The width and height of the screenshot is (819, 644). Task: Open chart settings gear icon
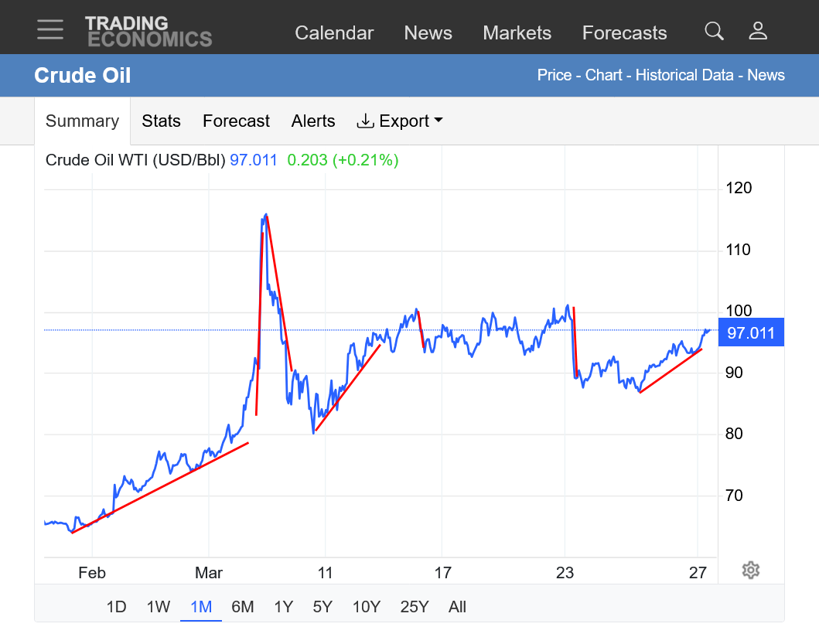tap(750, 571)
